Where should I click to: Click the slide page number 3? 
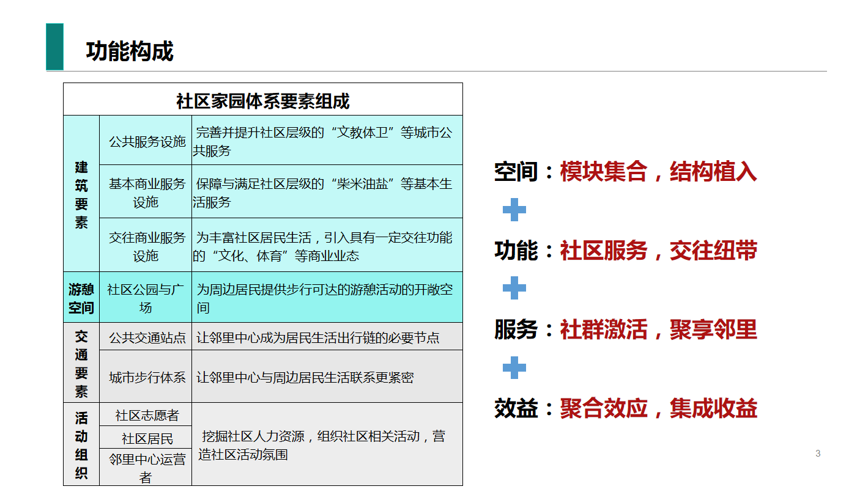[x=818, y=454]
